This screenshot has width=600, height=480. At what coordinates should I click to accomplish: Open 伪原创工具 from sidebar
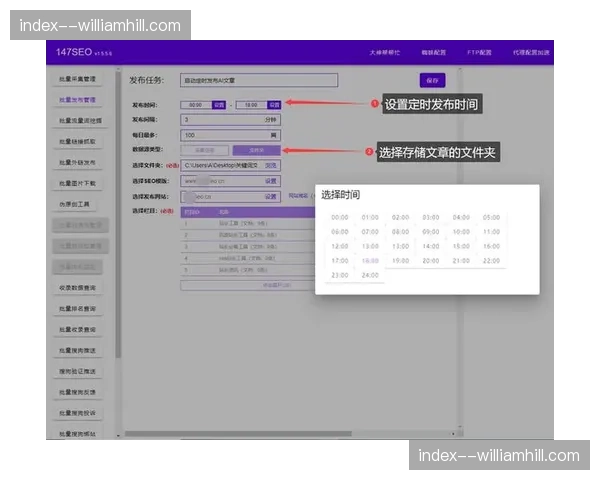tap(75, 204)
